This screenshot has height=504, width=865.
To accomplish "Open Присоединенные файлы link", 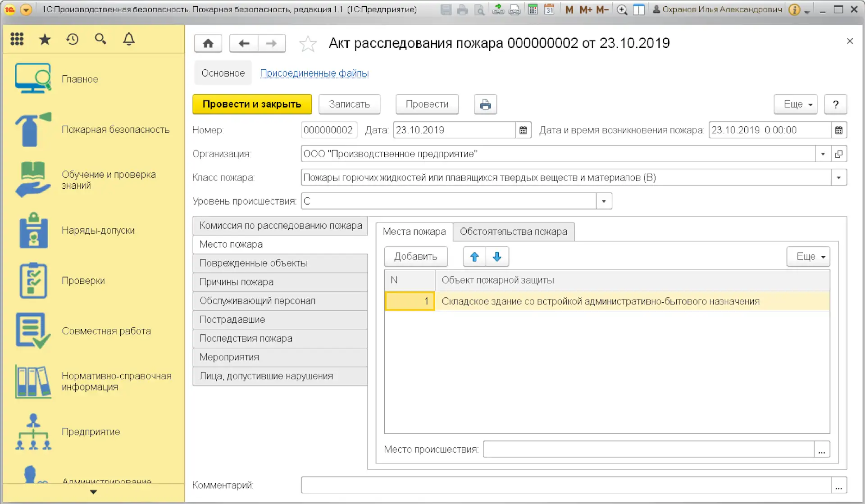I will click(x=314, y=73).
